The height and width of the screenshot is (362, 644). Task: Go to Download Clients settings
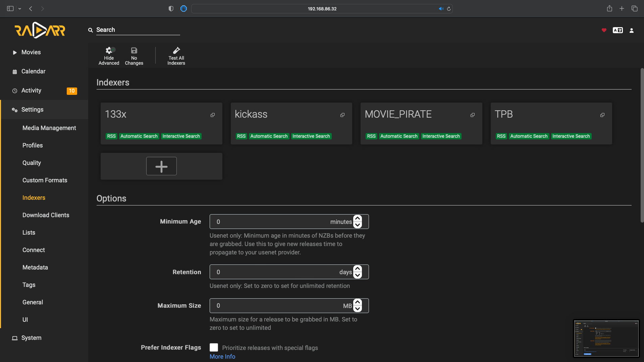pos(46,215)
